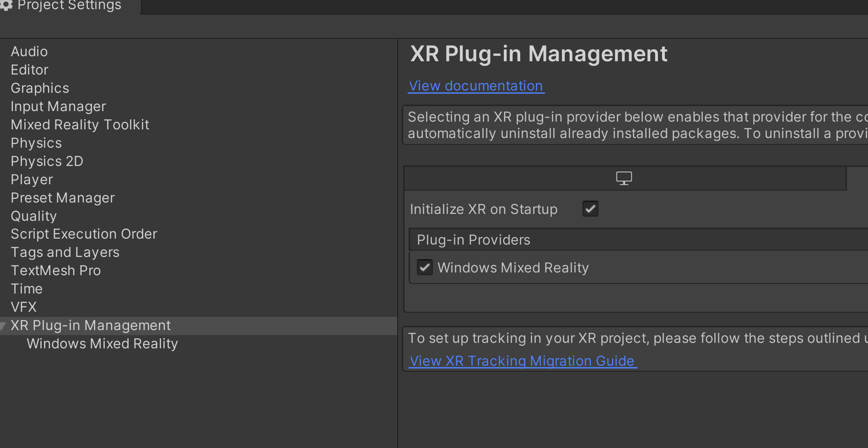Click the Plug-in Providers header
The height and width of the screenshot is (448, 868).
[474, 240]
